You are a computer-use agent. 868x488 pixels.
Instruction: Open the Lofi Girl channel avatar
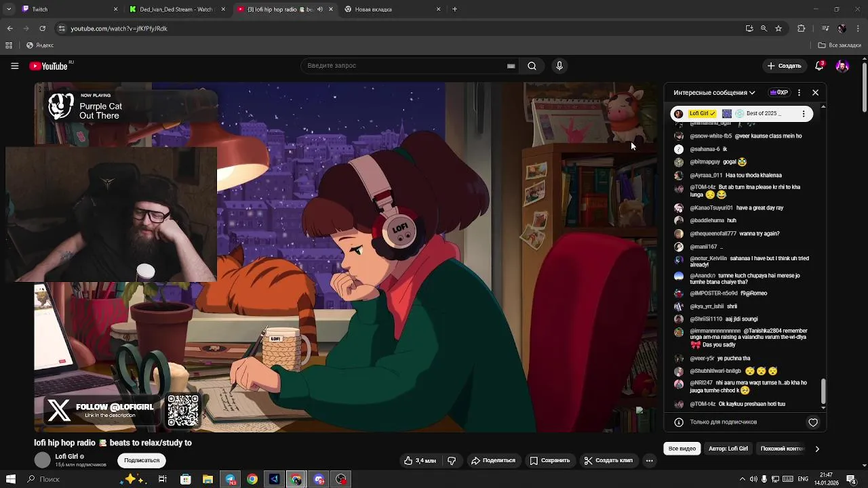(42, 460)
